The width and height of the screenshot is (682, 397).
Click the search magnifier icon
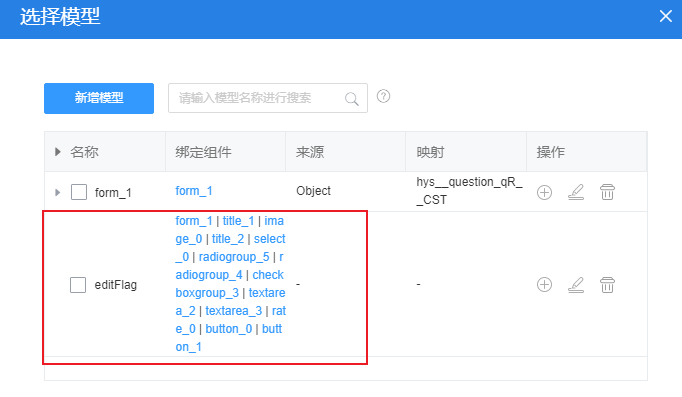point(351,99)
